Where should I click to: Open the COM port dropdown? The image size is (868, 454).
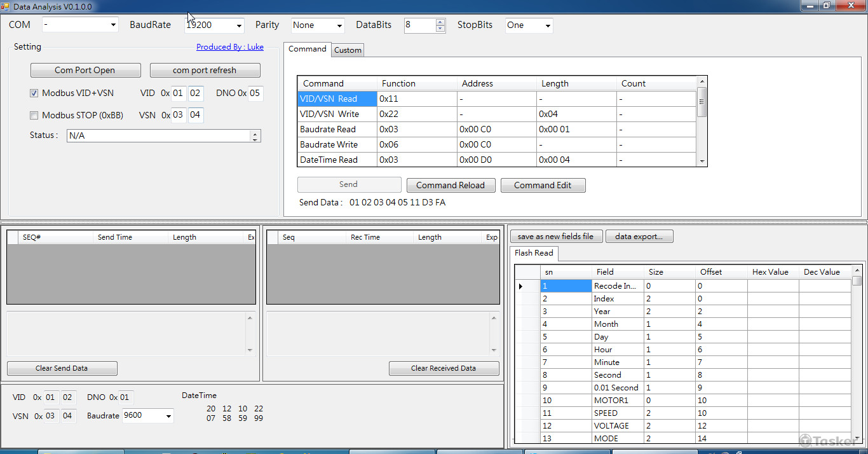(x=113, y=25)
